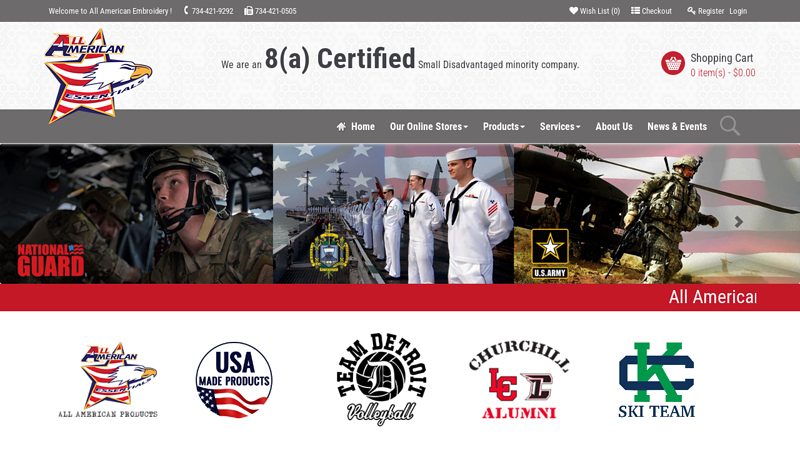Open the USA Made Products badge
Viewport: 800px width, 450px height.
(234, 380)
